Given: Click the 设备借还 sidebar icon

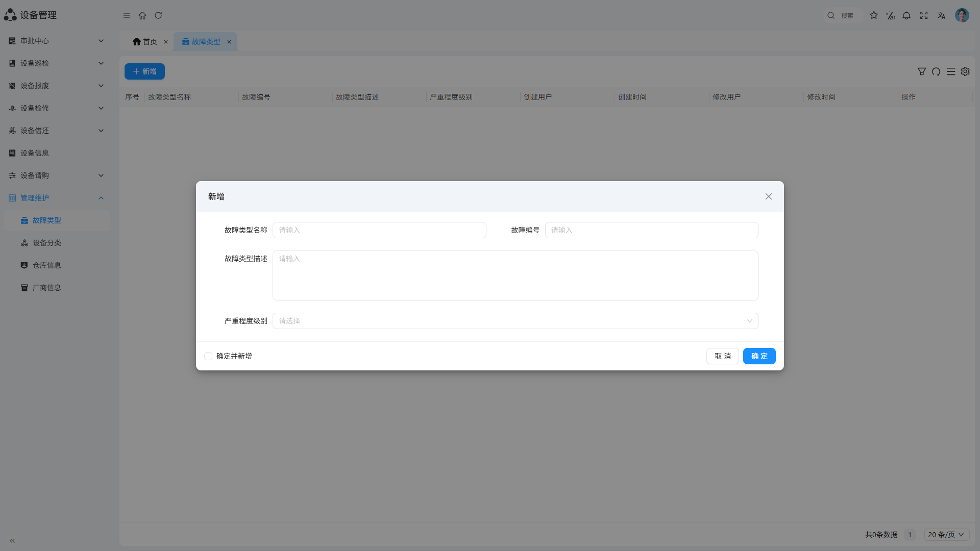Looking at the screenshot, I should 12,131.
